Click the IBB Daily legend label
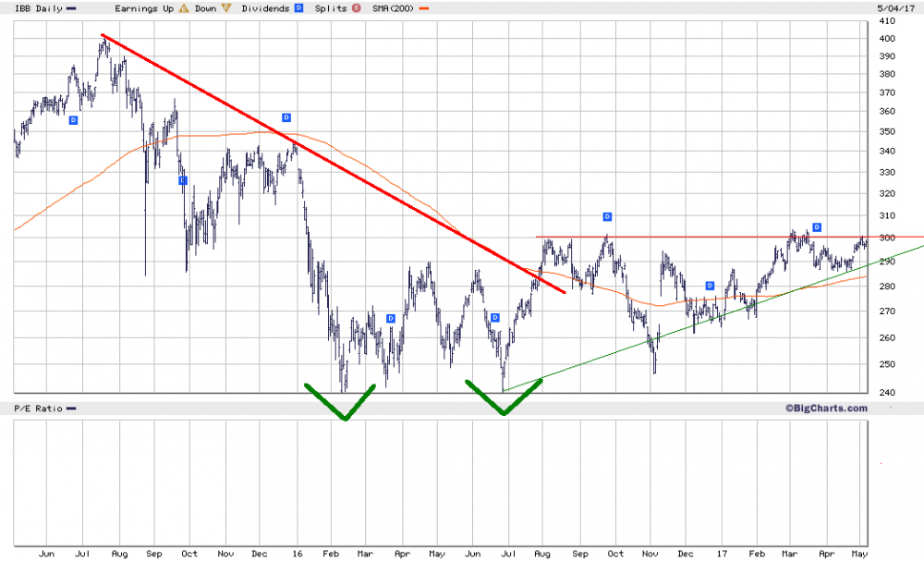 38,8
